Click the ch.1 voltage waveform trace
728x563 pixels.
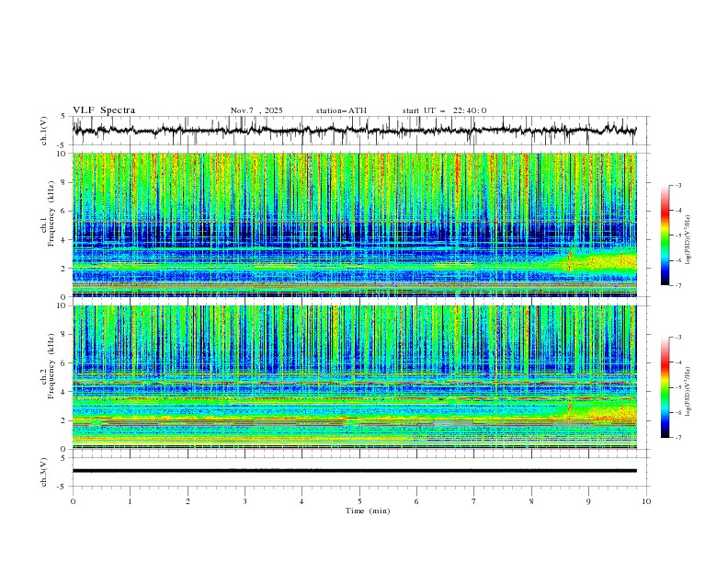(x=355, y=131)
